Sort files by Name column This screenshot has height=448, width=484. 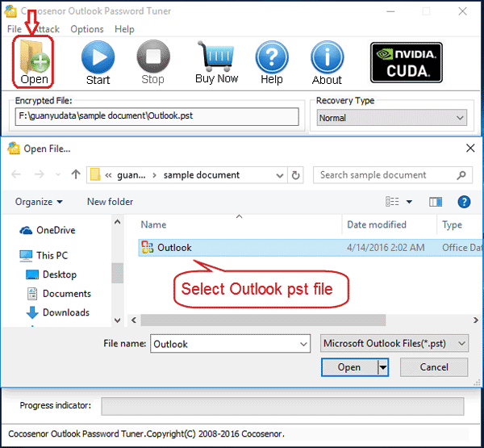(153, 224)
